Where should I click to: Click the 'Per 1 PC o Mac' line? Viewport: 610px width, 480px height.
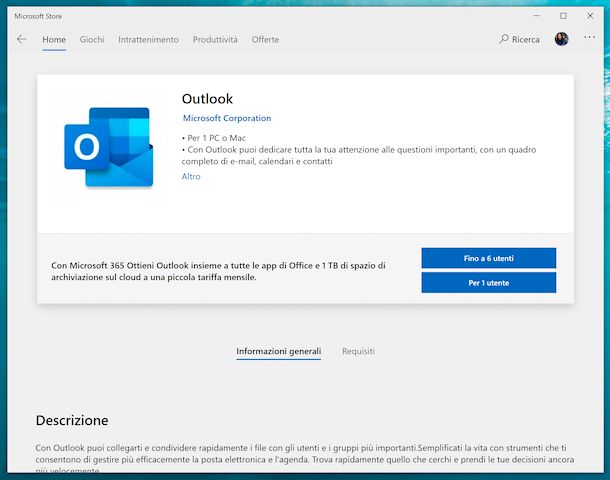(214, 138)
